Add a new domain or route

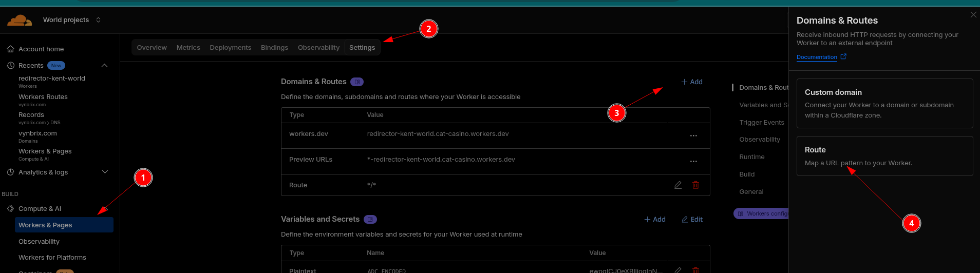[x=691, y=82]
